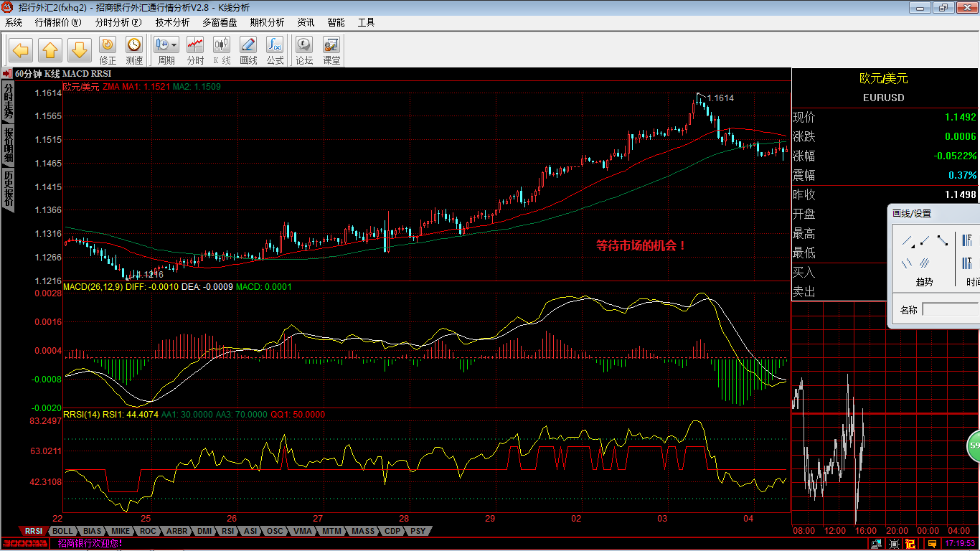Open the 期权分析 menu

267,22
